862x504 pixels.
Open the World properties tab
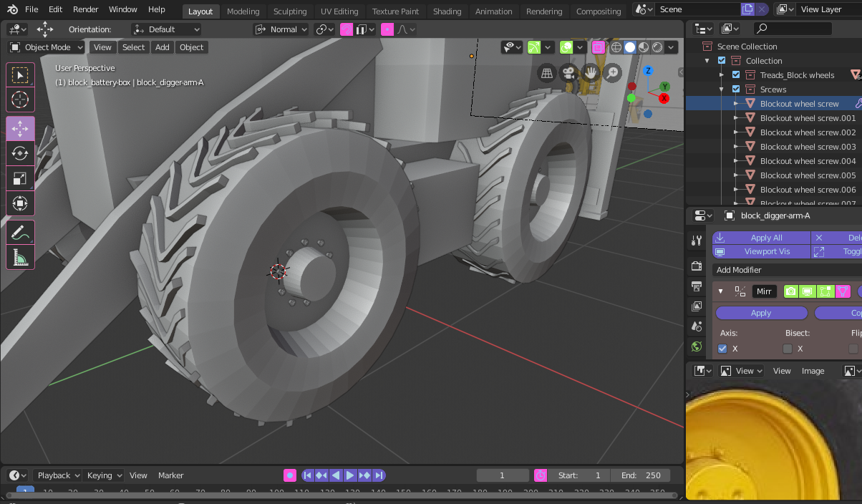(697, 346)
